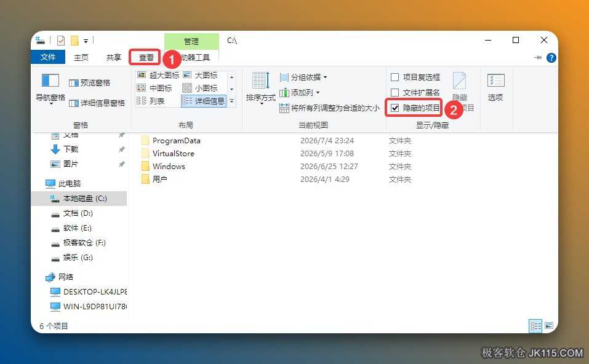Select the ProgramData folder
The image size is (589, 364).
[x=176, y=141]
